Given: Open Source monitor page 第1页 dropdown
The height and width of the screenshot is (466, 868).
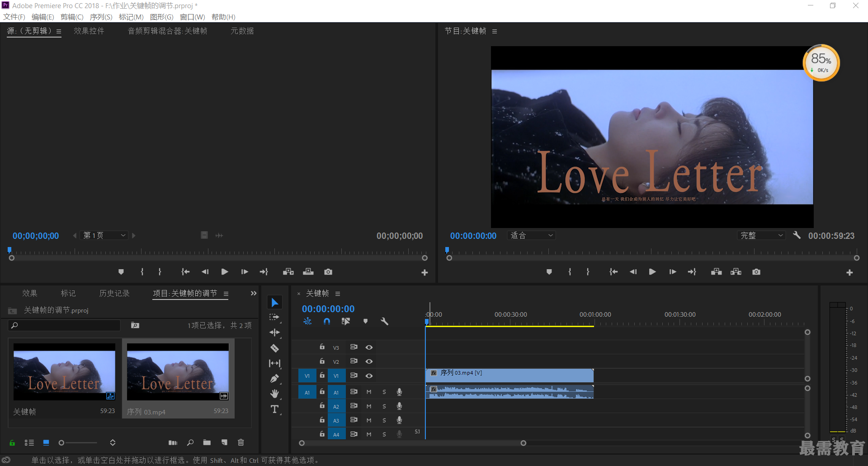Looking at the screenshot, I should pyautogui.click(x=104, y=236).
